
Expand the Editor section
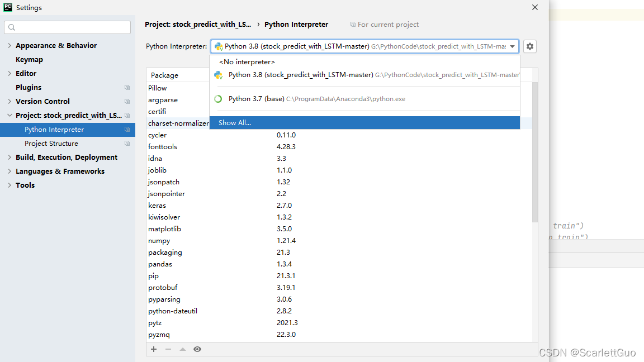10,74
